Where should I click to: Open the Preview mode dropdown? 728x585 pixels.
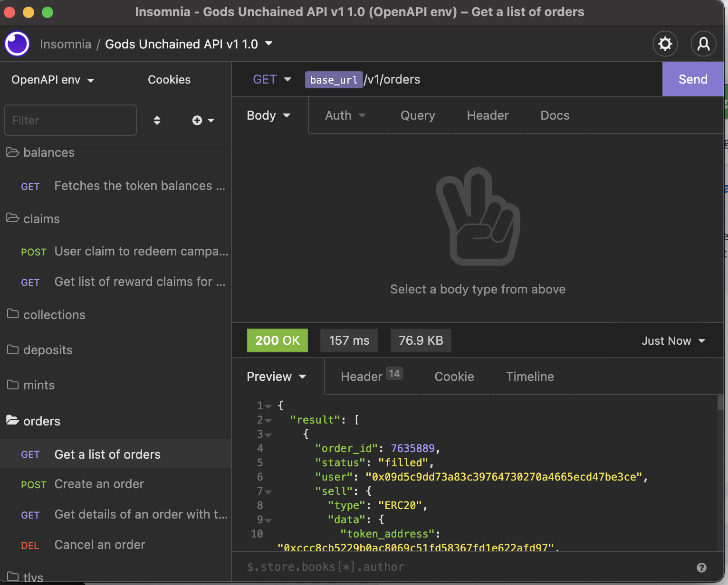[277, 377]
